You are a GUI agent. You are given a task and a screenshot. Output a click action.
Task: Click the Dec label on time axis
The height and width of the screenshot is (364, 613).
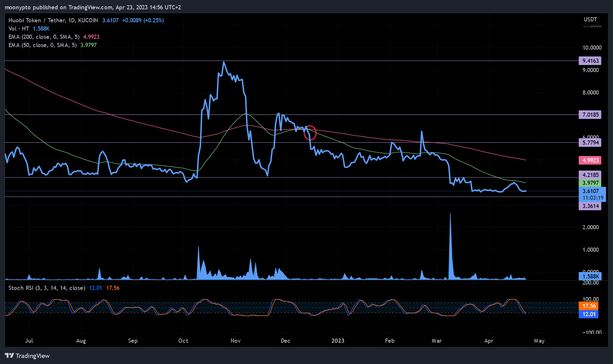[x=285, y=341]
